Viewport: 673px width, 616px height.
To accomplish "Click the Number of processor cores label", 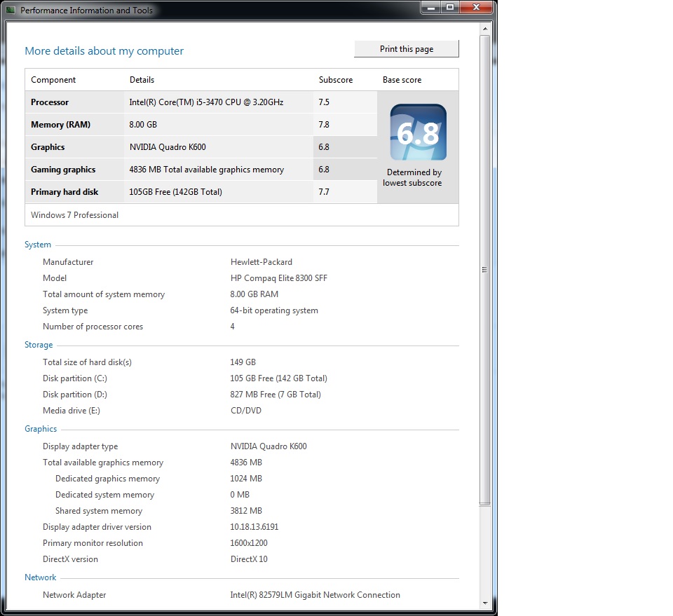I will click(93, 327).
